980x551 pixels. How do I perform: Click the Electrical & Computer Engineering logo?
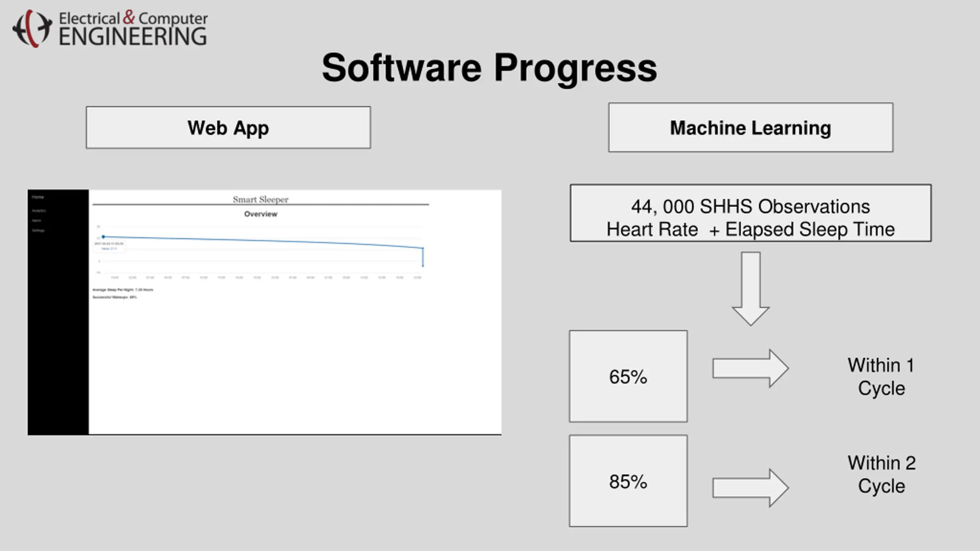(x=110, y=28)
